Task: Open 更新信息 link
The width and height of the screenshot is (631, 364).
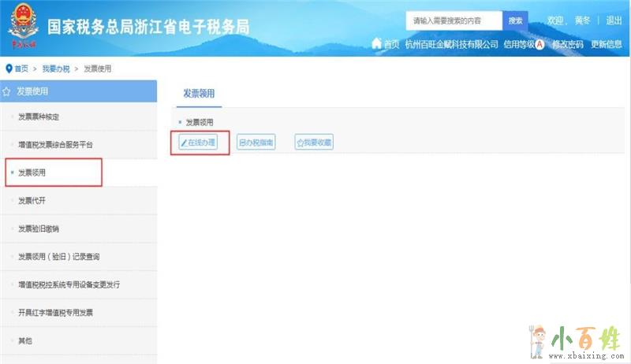Action: click(607, 45)
